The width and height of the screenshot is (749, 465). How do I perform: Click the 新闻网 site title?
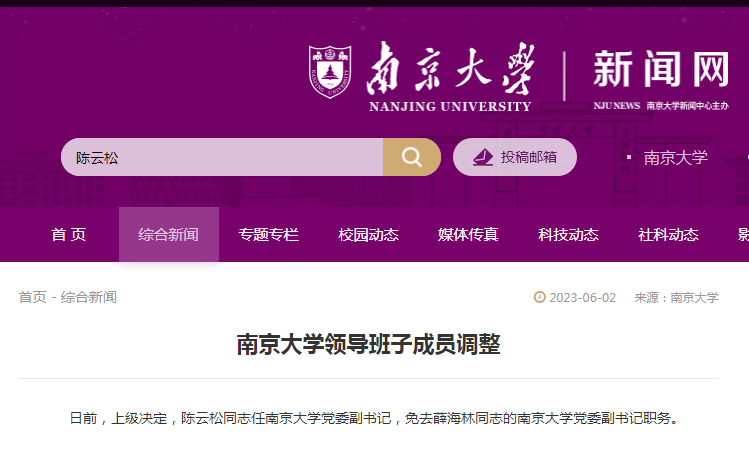661,69
